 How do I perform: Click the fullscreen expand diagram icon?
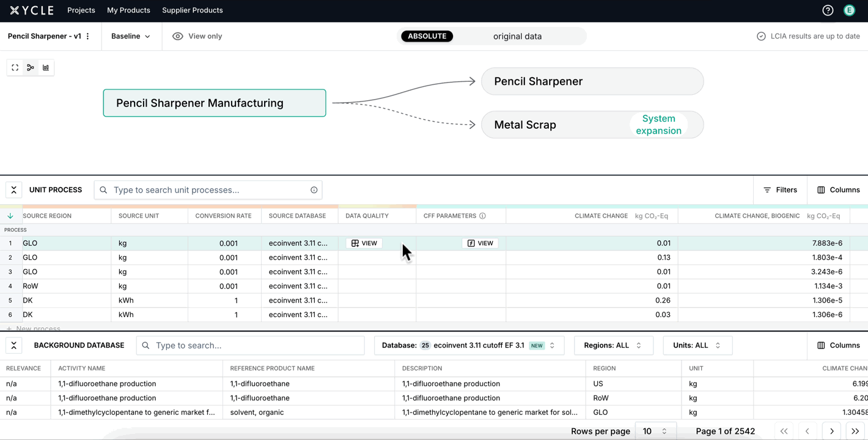click(15, 68)
